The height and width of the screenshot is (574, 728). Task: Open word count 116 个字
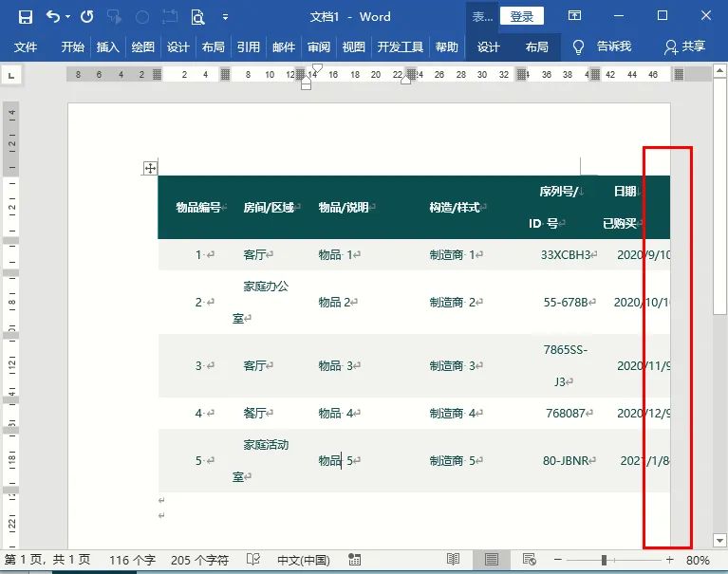coord(132,560)
